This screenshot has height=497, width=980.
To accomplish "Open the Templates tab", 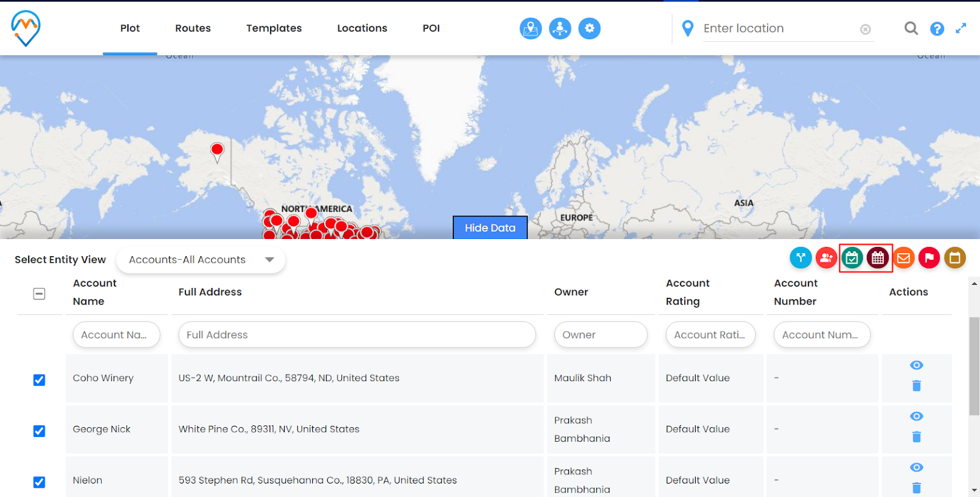I will click(274, 28).
